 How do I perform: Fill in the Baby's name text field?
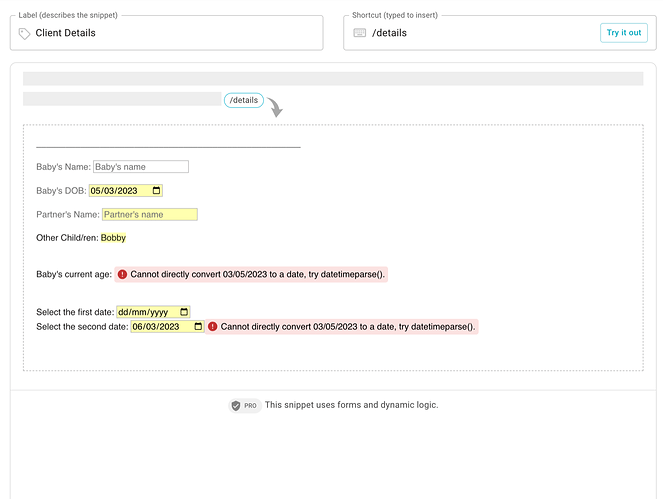[141, 167]
